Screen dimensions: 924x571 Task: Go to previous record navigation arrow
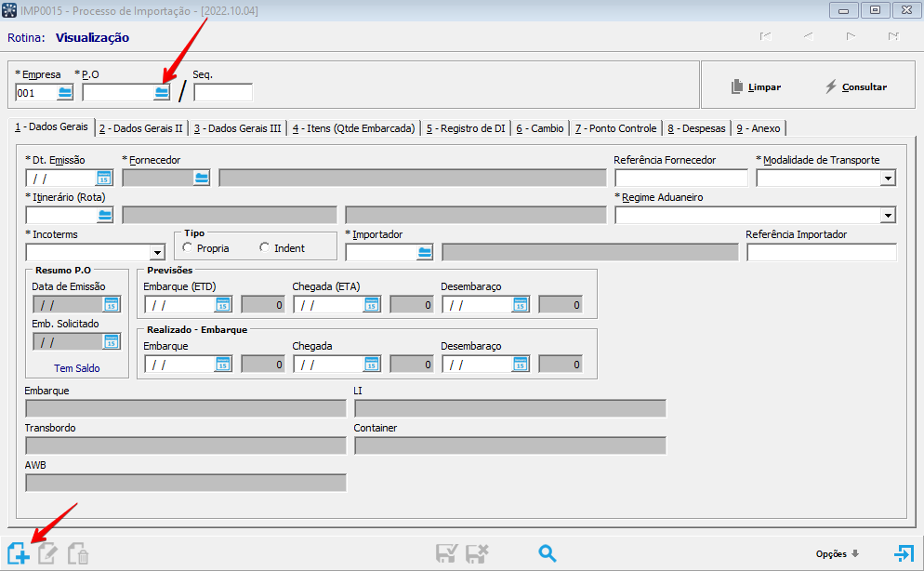808,36
